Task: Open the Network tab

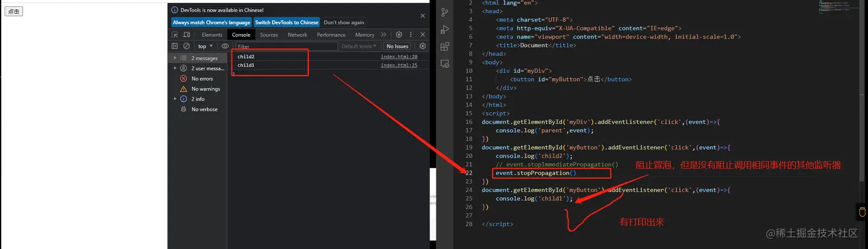Action: 297,35
